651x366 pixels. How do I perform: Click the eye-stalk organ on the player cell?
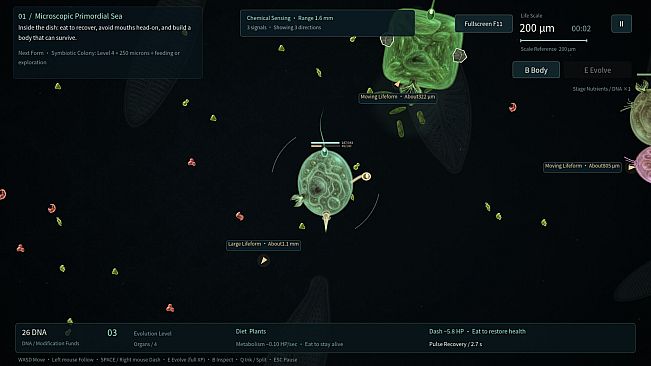pos(362,178)
